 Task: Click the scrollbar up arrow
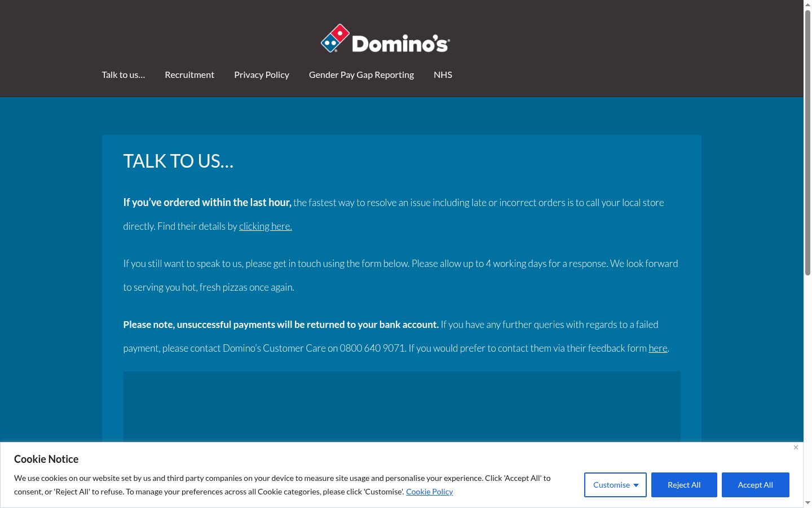point(807,5)
